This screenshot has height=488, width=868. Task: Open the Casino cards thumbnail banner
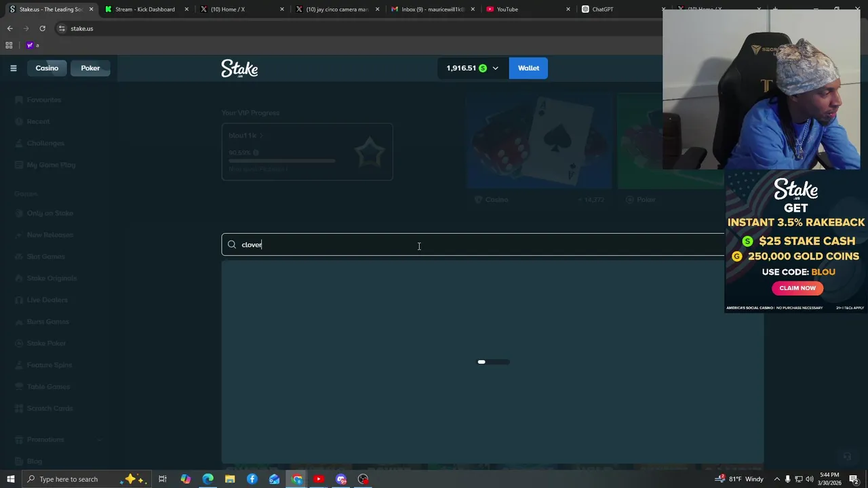point(539,142)
